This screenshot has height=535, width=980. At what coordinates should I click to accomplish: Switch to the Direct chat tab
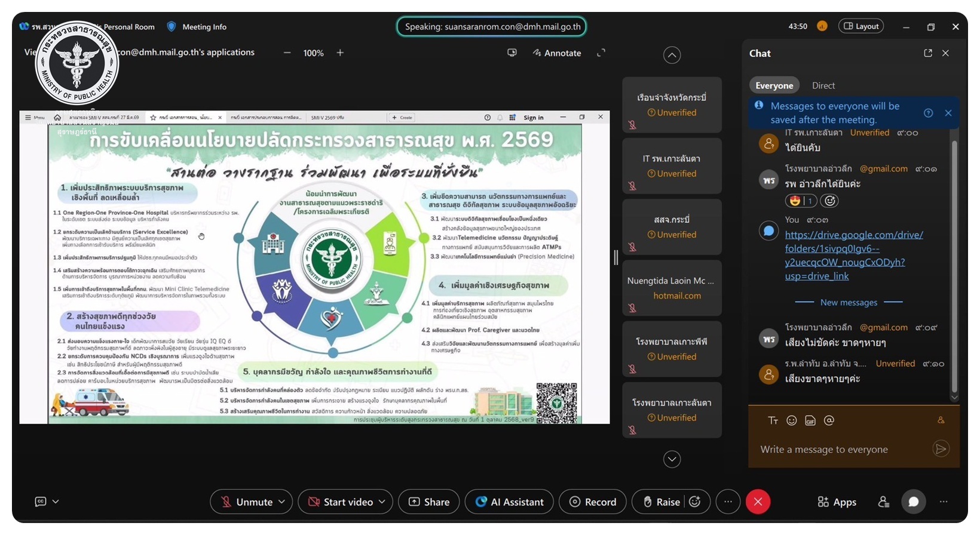[x=823, y=85]
